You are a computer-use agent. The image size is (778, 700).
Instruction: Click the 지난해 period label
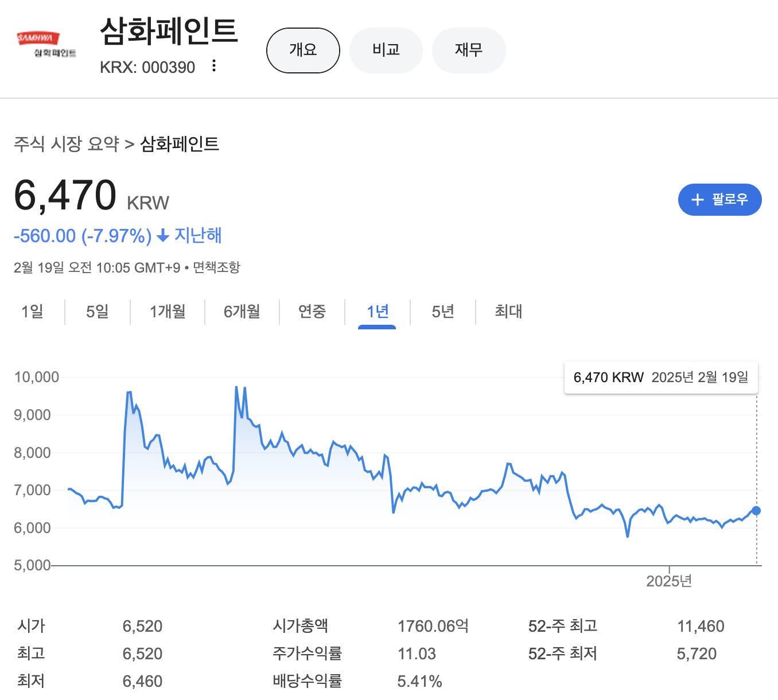(198, 235)
